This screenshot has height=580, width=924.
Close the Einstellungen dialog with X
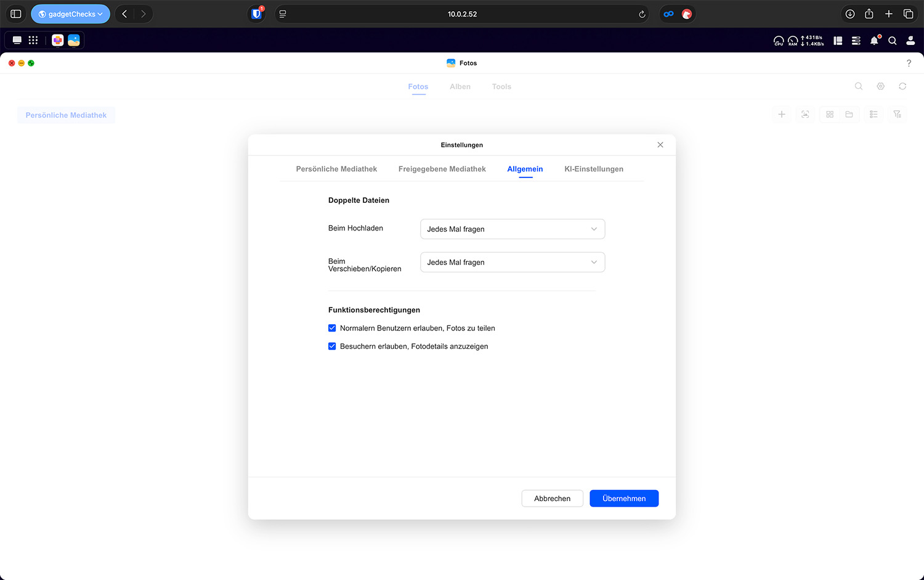660,145
